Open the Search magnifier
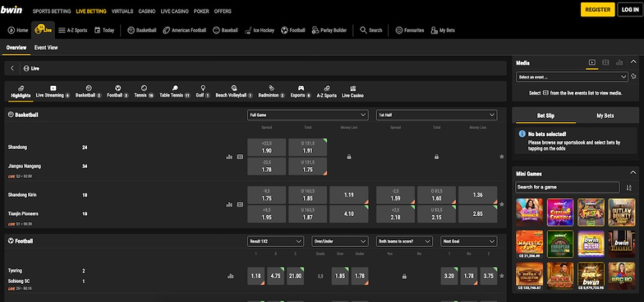 pyautogui.click(x=364, y=30)
